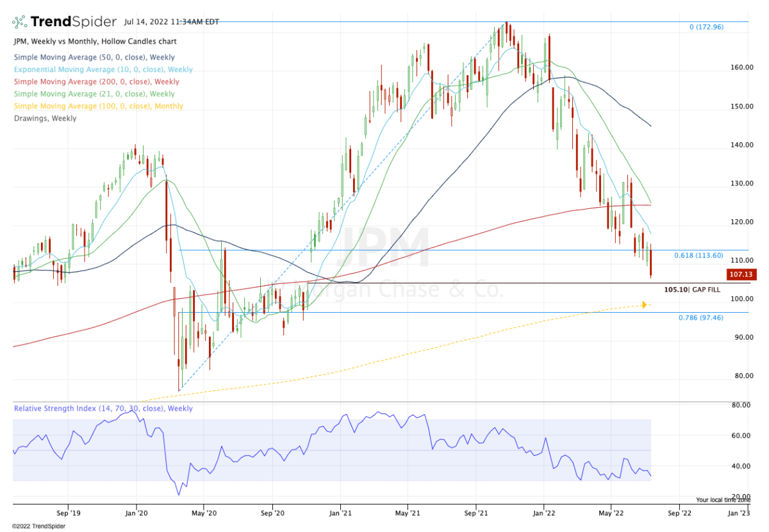Click the 105.10 GAP FILL annotation
This screenshot has height=532, width=769.
691,290
